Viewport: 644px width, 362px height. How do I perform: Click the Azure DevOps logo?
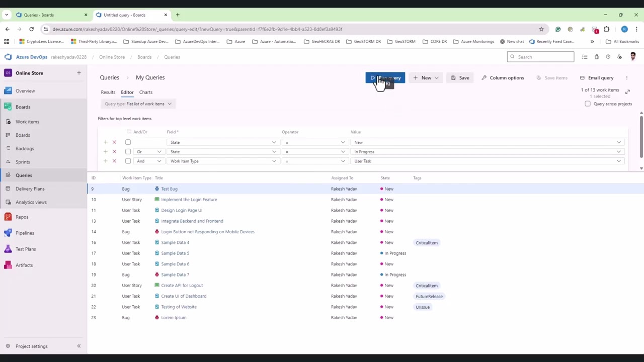[8, 57]
